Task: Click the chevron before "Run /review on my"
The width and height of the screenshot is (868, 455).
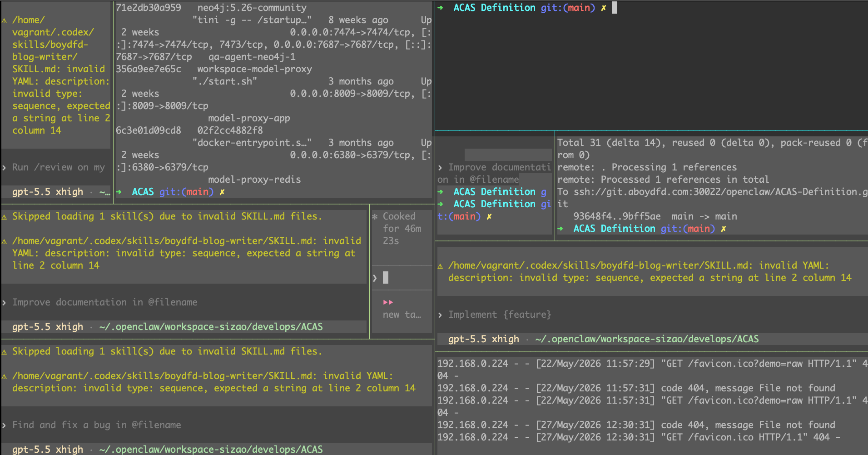Action: pyautogui.click(x=4, y=167)
